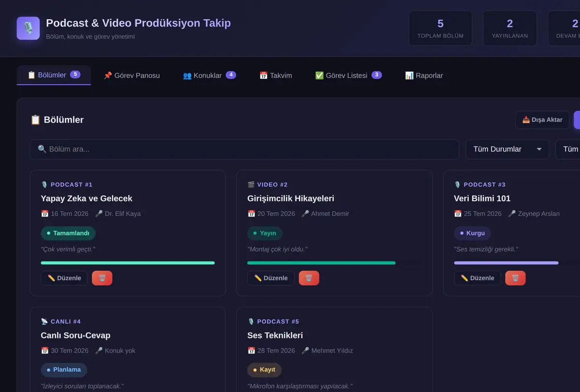The height and width of the screenshot is (392, 580).
Task: Open the Konuklar tab
Action: 209,75
